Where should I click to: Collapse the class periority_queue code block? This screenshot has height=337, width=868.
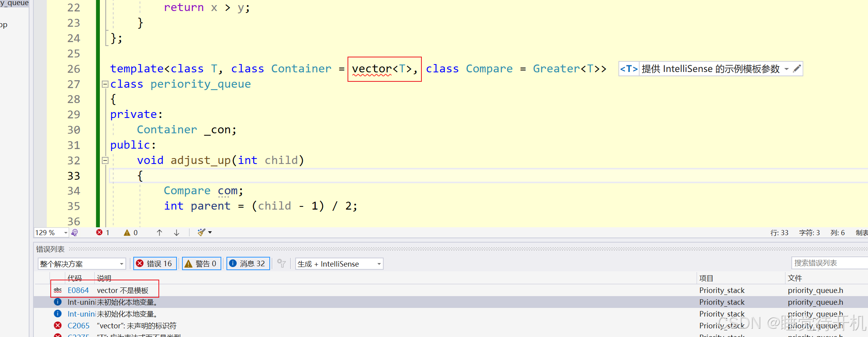pyautogui.click(x=105, y=84)
